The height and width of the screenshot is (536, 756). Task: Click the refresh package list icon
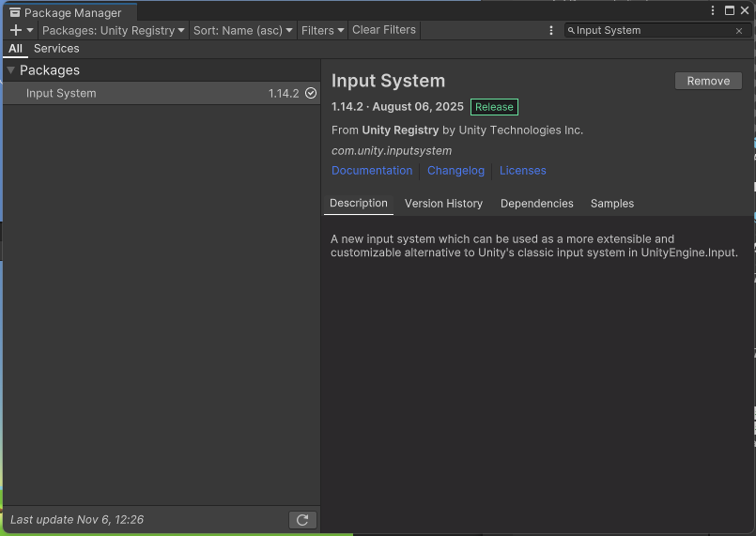(302, 520)
